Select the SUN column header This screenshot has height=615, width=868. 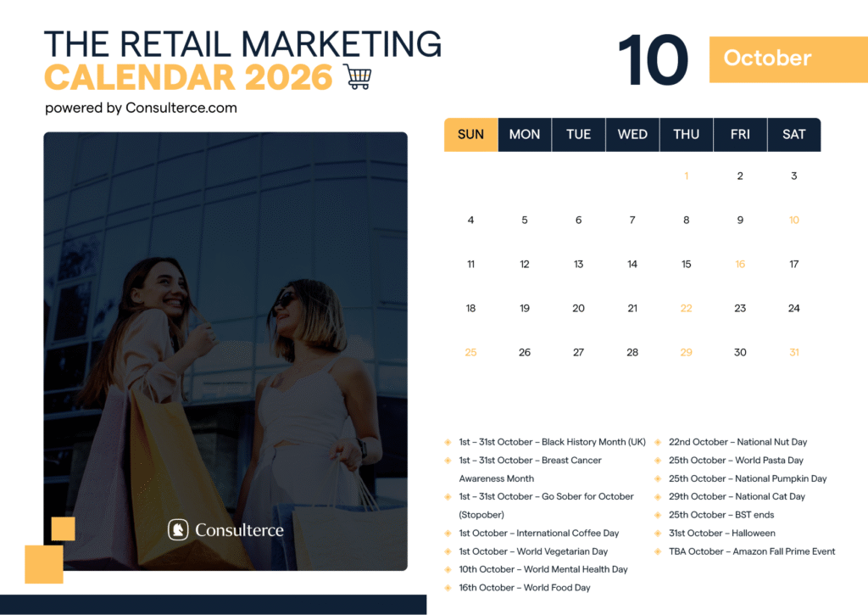click(x=470, y=134)
